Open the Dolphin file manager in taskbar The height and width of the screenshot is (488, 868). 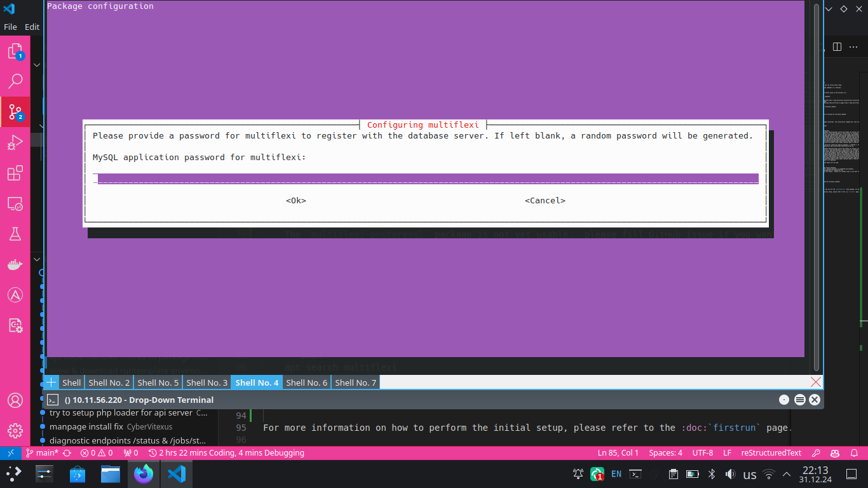point(111,474)
